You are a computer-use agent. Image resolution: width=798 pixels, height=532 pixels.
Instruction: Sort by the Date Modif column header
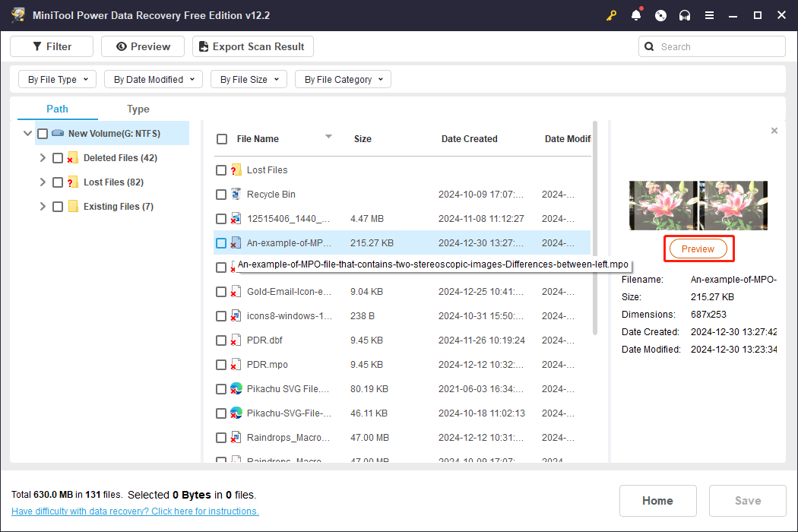[568, 139]
